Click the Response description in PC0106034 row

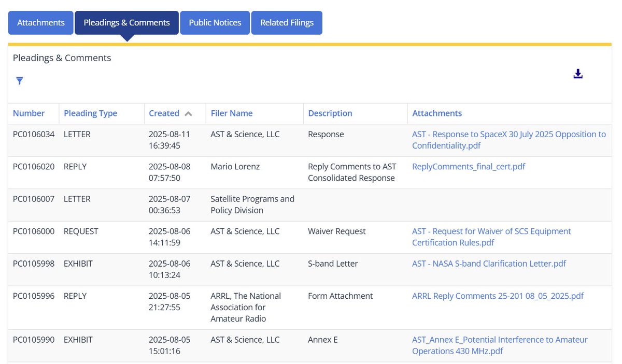click(326, 135)
